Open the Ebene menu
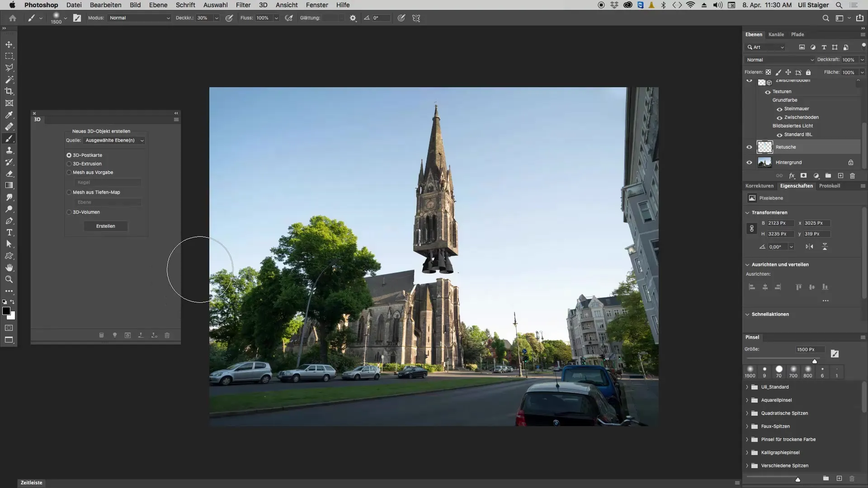The height and width of the screenshot is (488, 868). click(x=158, y=5)
